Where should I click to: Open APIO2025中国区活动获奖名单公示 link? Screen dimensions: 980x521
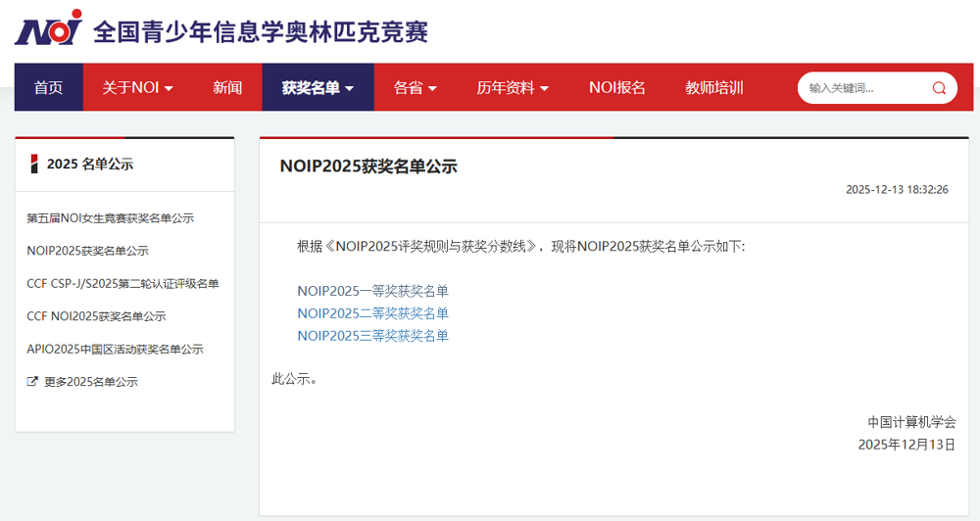click(x=115, y=350)
